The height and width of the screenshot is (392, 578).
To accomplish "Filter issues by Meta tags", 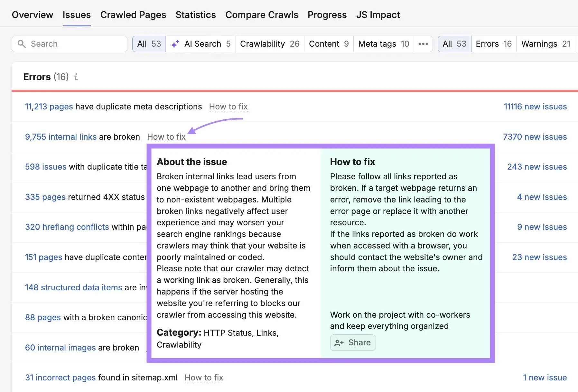I will [384, 44].
